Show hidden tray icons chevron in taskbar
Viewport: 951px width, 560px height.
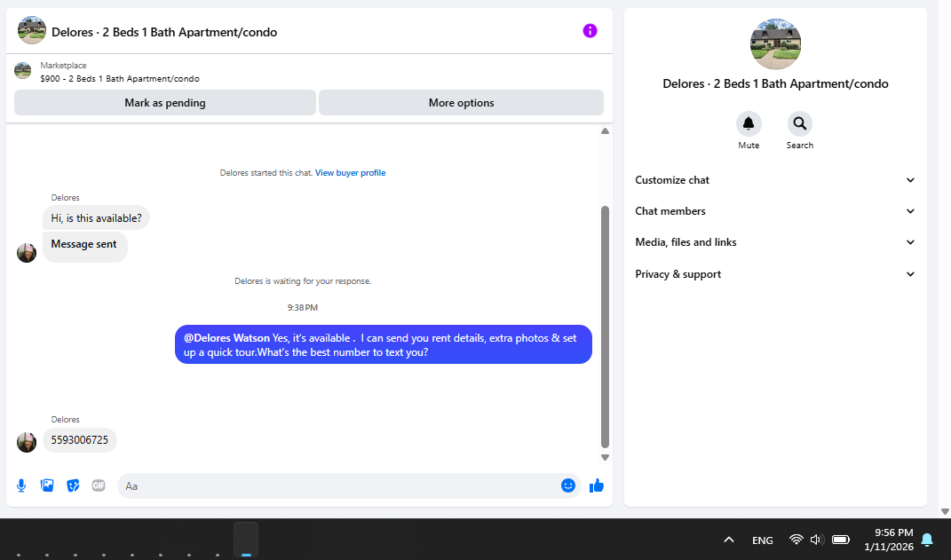(x=729, y=540)
